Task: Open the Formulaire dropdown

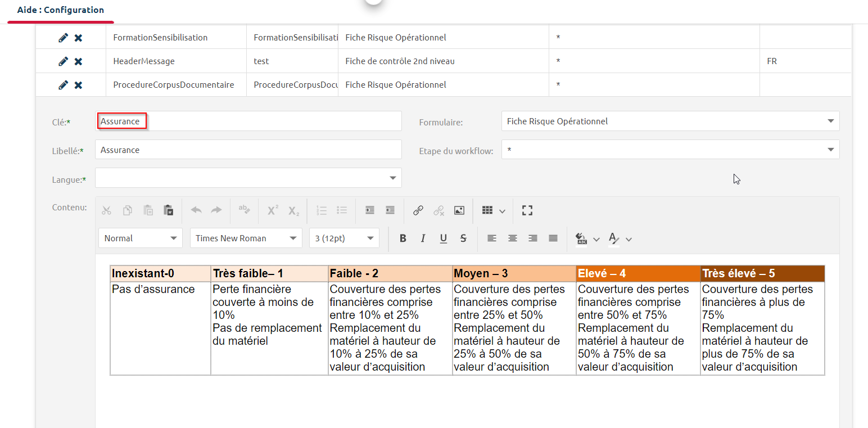Action: pyautogui.click(x=670, y=121)
